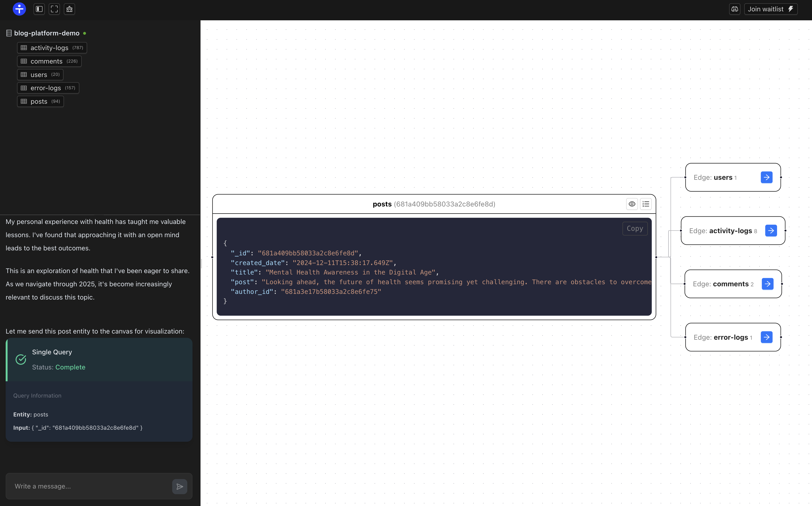
Task: Click Join waitlist button
Action: tap(770, 9)
